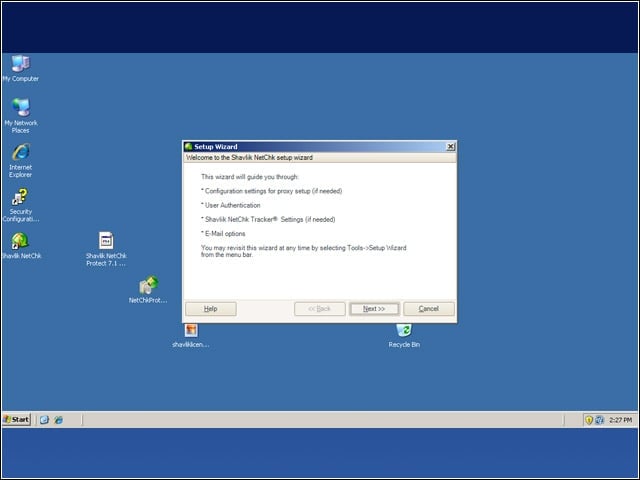Select Shavlik NetChk Protect 7.1 document icon

pos(106,249)
